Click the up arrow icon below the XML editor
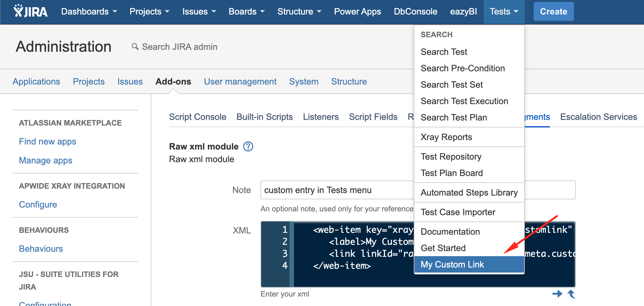The height and width of the screenshot is (306, 644). [x=571, y=294]
